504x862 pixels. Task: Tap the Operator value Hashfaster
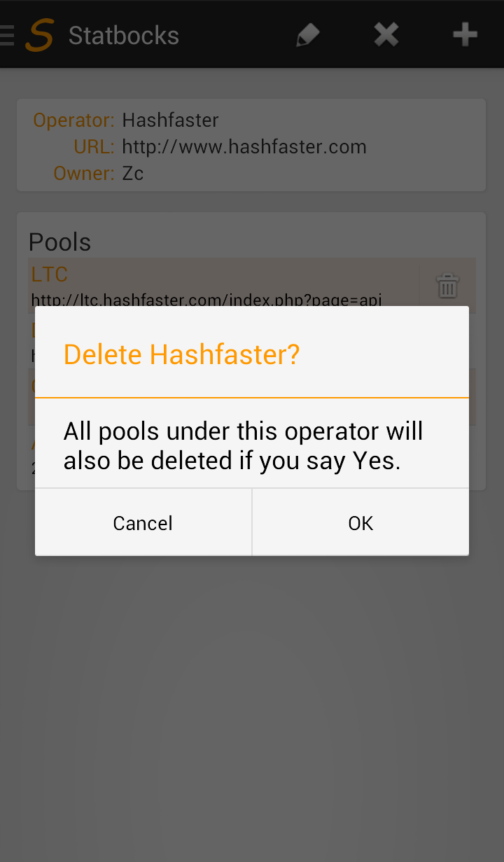pyautogui.click(x=170, y=120)
